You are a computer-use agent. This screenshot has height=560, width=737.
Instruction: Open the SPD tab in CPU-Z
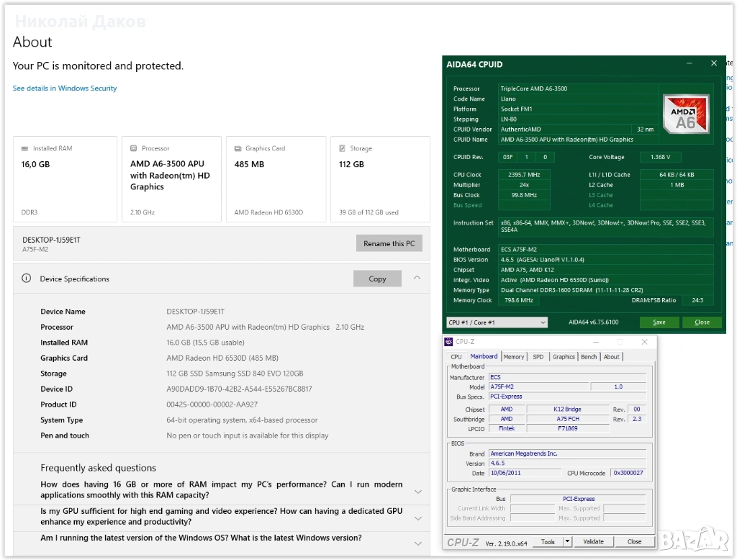(538, 357)
